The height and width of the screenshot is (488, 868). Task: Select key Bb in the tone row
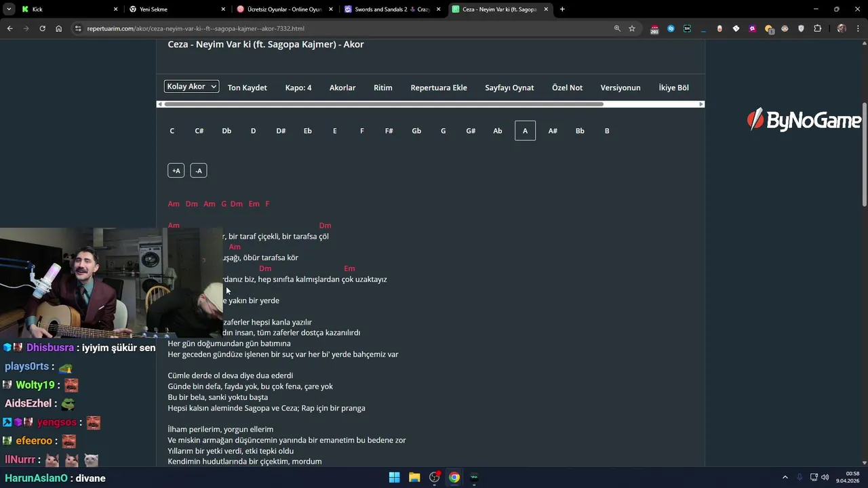[580, 131]
